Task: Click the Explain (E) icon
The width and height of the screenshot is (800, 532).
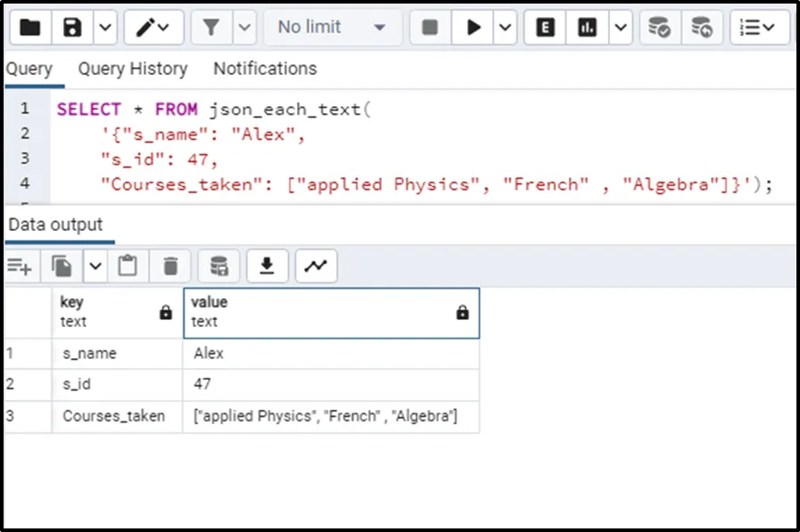Action: click(545, 28)
